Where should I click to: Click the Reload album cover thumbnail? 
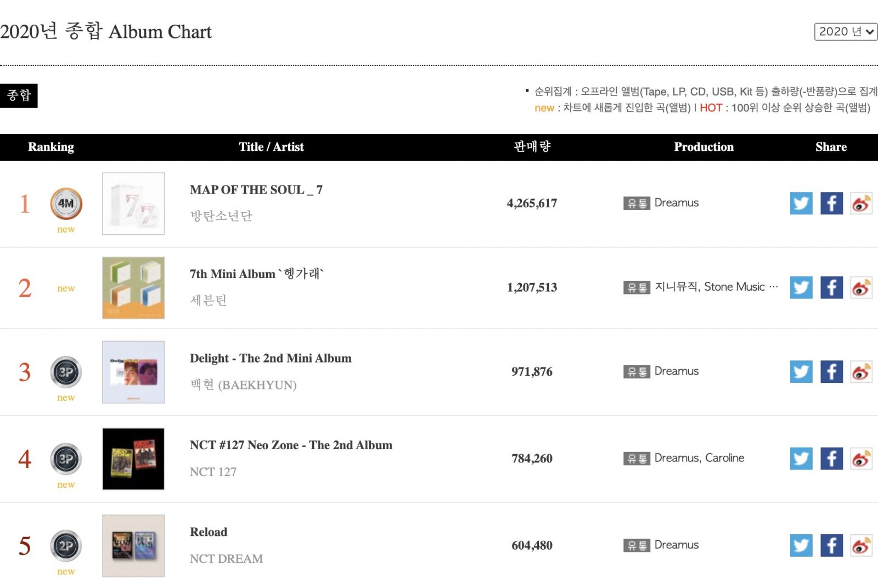coord(133,545)
